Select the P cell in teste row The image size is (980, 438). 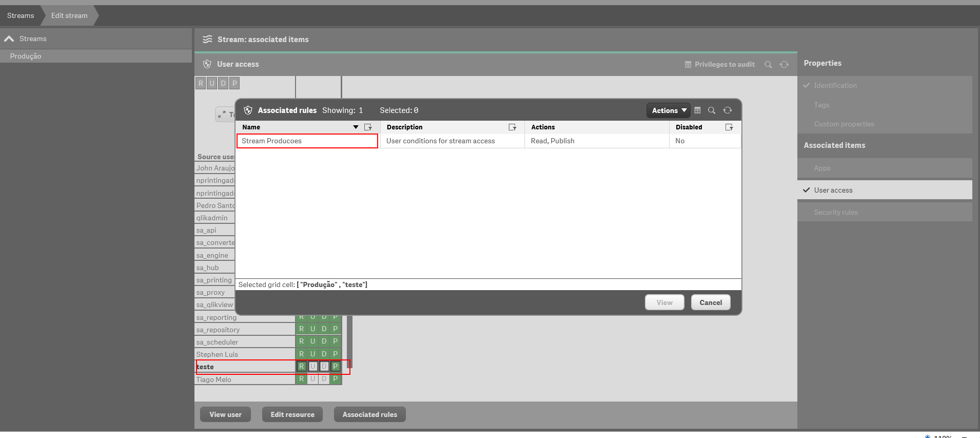[336, 367]
